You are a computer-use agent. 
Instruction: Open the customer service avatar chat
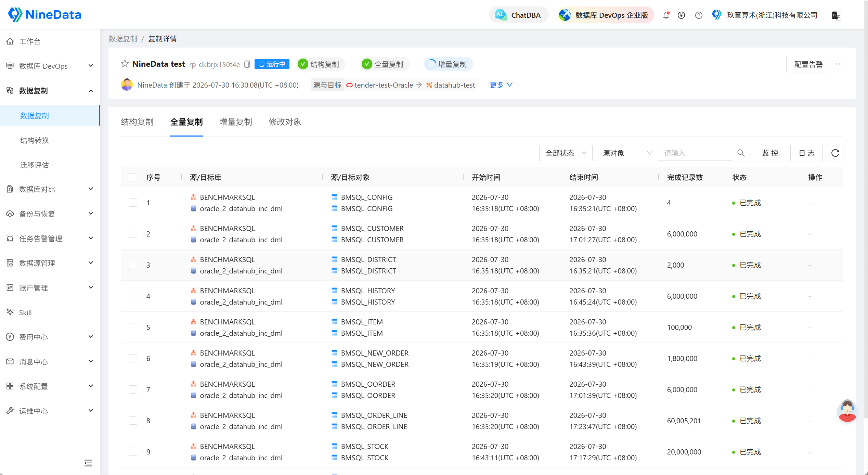[847, 411]
